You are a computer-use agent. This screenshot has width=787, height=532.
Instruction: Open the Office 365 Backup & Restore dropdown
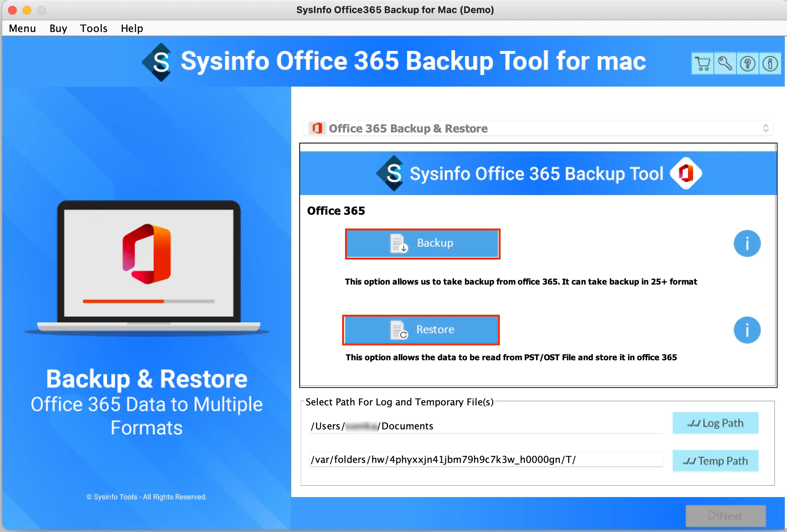click(x=538, y=128)
